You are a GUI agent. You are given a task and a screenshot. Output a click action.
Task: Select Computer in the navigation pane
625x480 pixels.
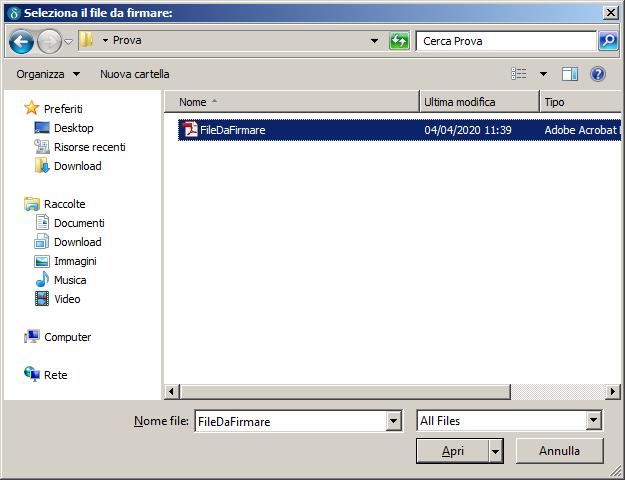click(x=67, y=337)
